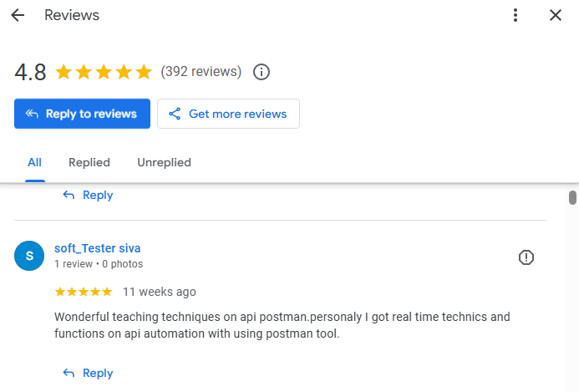The height and width of the screenshot is (392, 579).
Task: Click the double-arrow icon in Reply to reviews
Action: pyautogui.click(x=32, y=114)
